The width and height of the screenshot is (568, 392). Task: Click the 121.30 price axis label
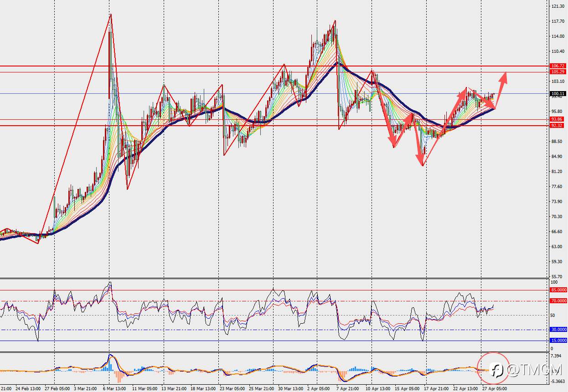[558, 6]
